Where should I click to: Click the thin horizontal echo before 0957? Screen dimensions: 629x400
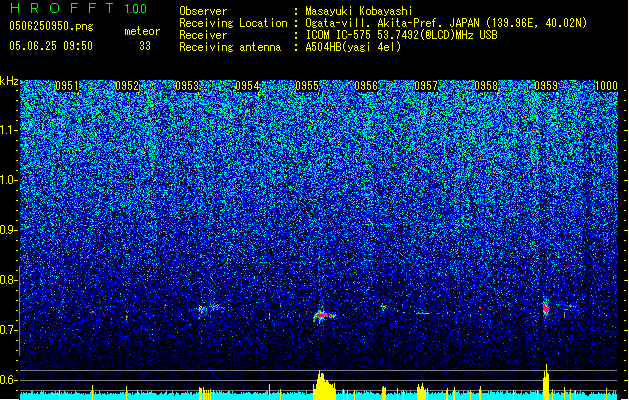point(422,313)
